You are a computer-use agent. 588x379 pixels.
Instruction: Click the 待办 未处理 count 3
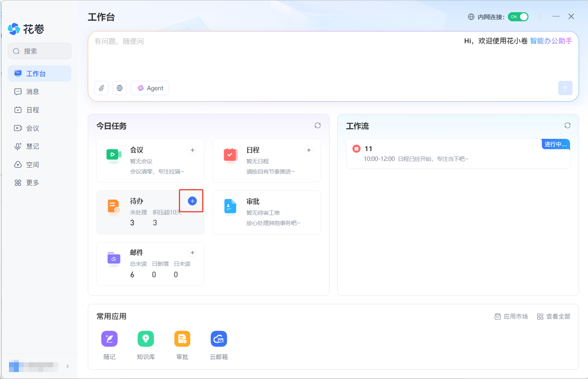132,223
